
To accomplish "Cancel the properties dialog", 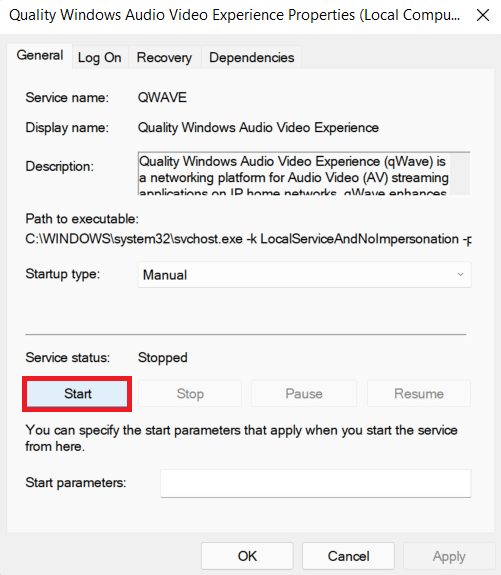I will point(348,556).
